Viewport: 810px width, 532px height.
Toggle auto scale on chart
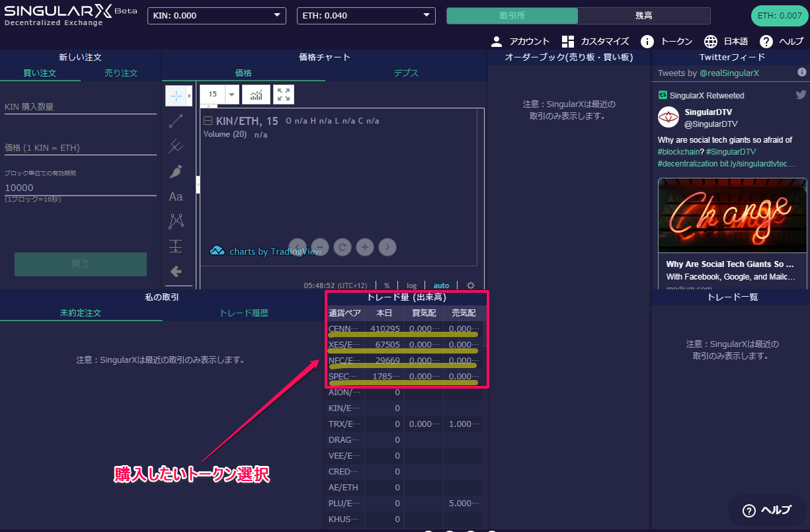tap(441, 285)
